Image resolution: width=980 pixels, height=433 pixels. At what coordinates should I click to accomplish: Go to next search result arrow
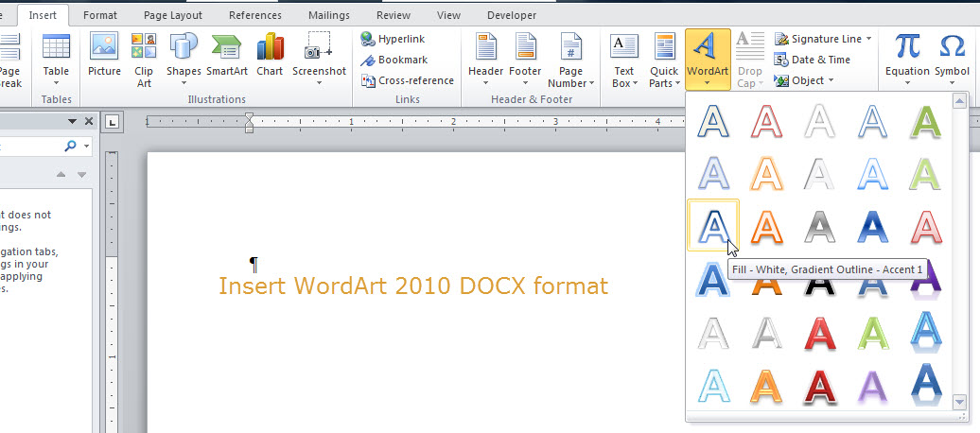(82, 175)
